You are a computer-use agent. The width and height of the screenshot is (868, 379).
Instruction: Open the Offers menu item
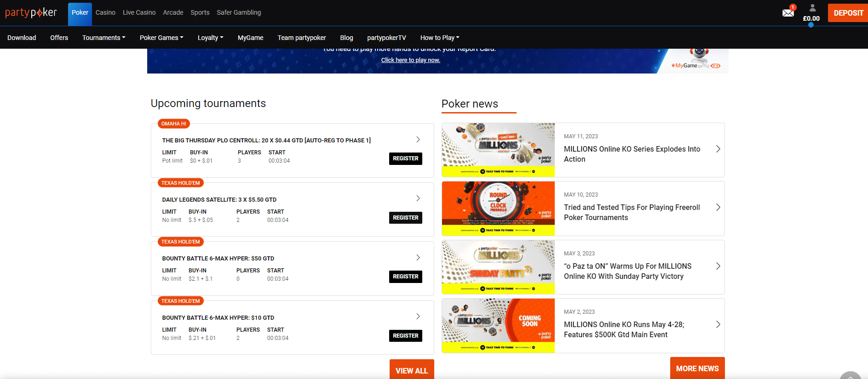tap(59, 38)
